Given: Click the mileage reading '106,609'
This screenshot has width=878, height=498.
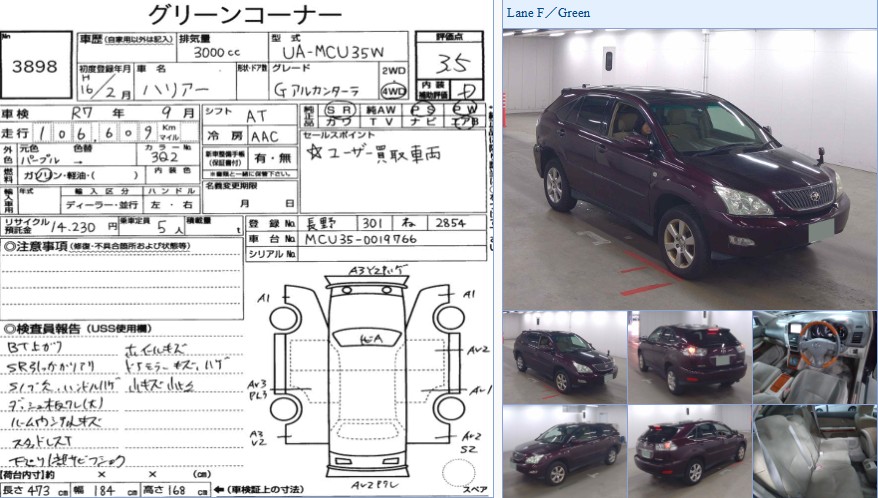Looking at the screenshot, I should pos(94,133).
